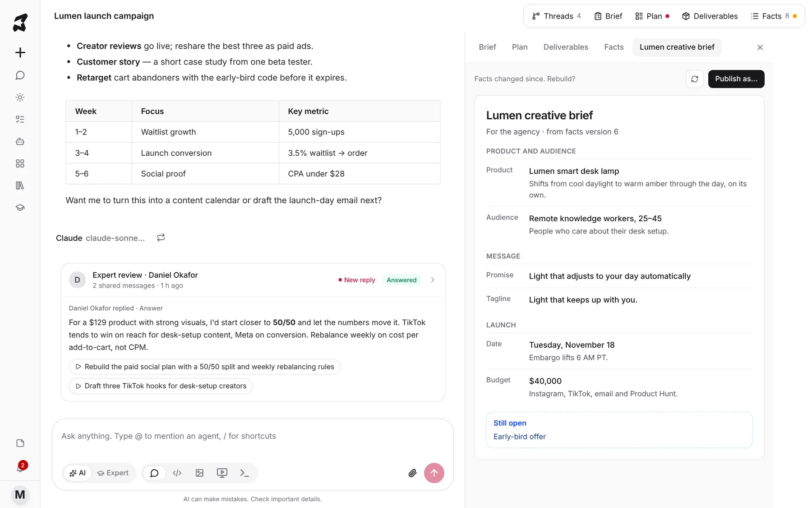Viewport: 812px width, 508px height.
Task: Switch to the Deliverables tab in the side panel
Action: pyautogui.click(x=566, y=47)
